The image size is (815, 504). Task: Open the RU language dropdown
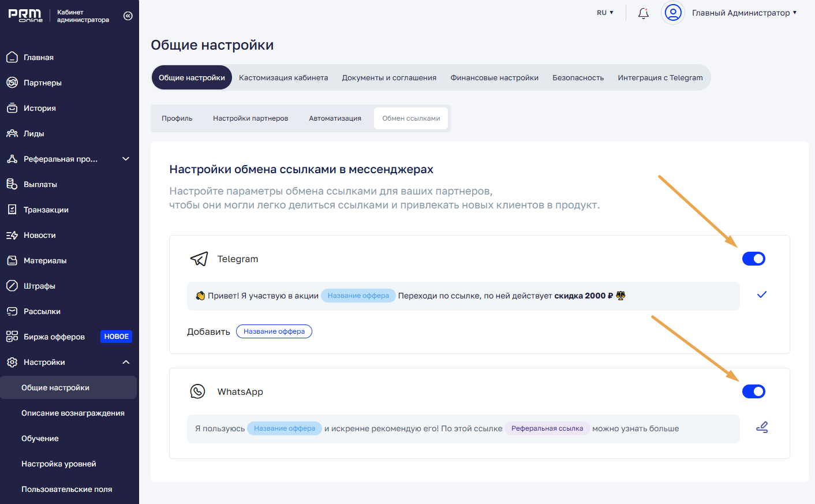(605, 13)
